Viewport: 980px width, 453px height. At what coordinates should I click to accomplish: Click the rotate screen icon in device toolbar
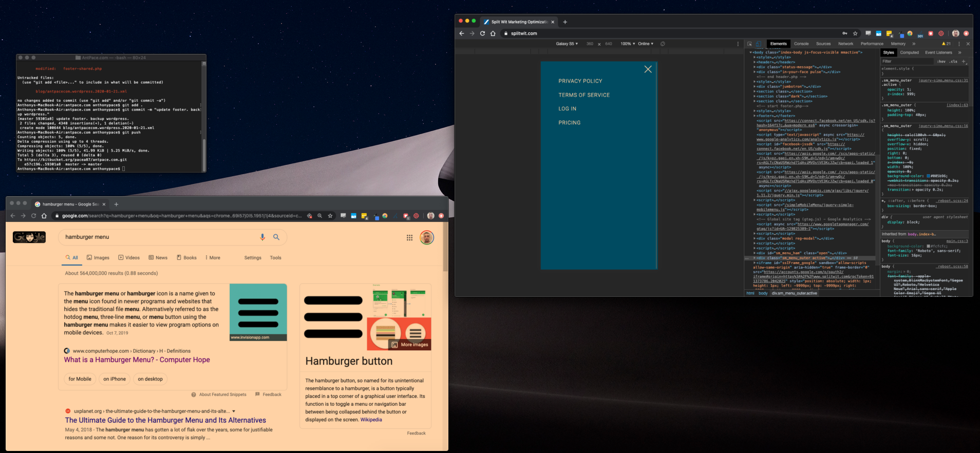pyautogui.click(x=663, y=44)
